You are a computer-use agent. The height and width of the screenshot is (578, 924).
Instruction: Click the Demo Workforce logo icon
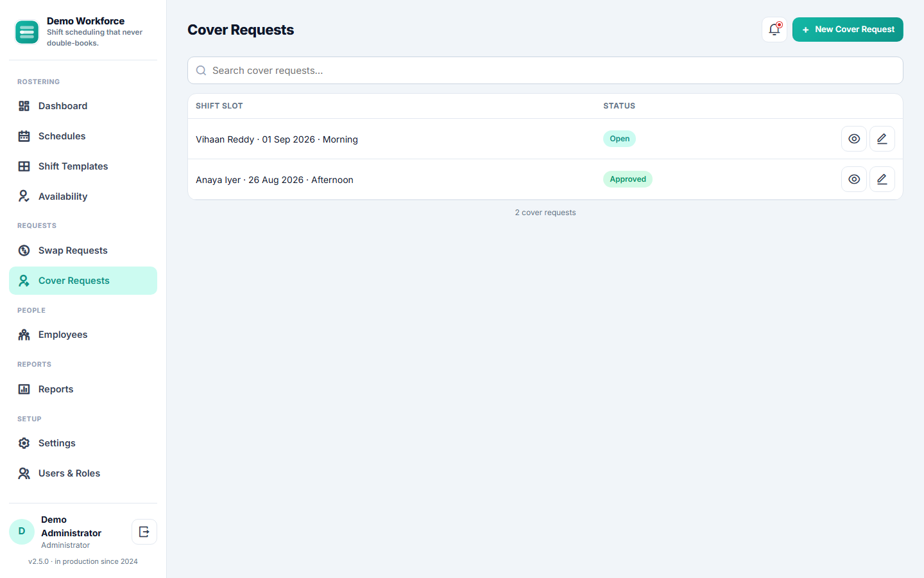click(27, 32)
